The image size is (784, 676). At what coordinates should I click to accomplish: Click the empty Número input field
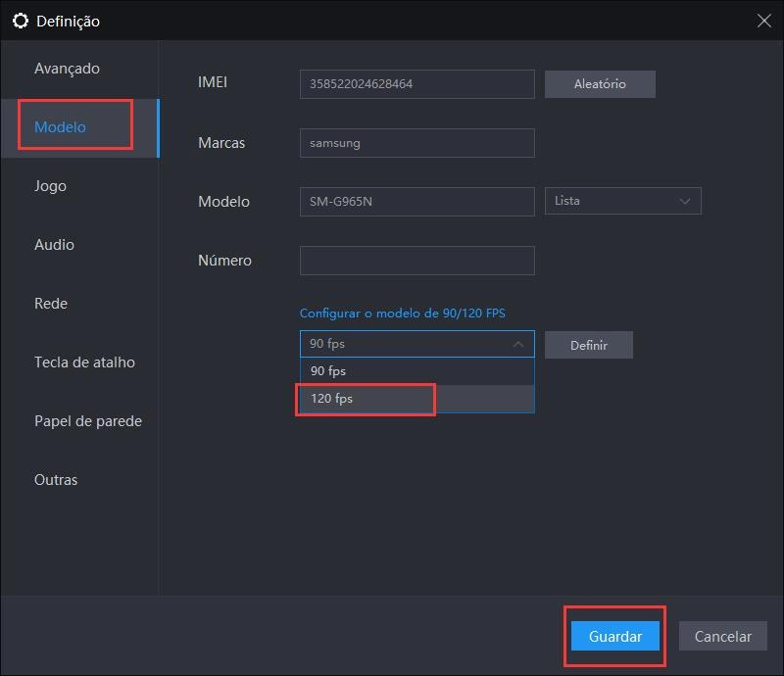416,261
